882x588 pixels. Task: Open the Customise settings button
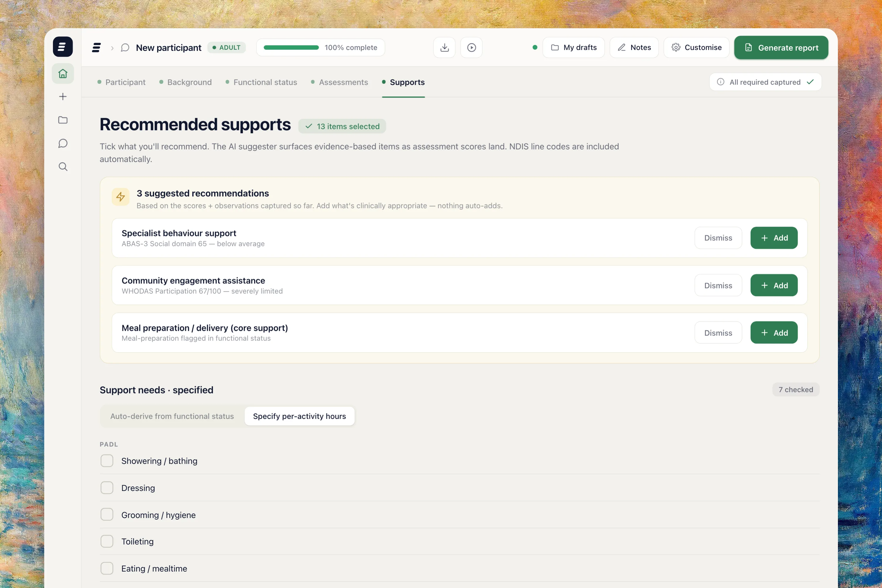coord(696,48)
